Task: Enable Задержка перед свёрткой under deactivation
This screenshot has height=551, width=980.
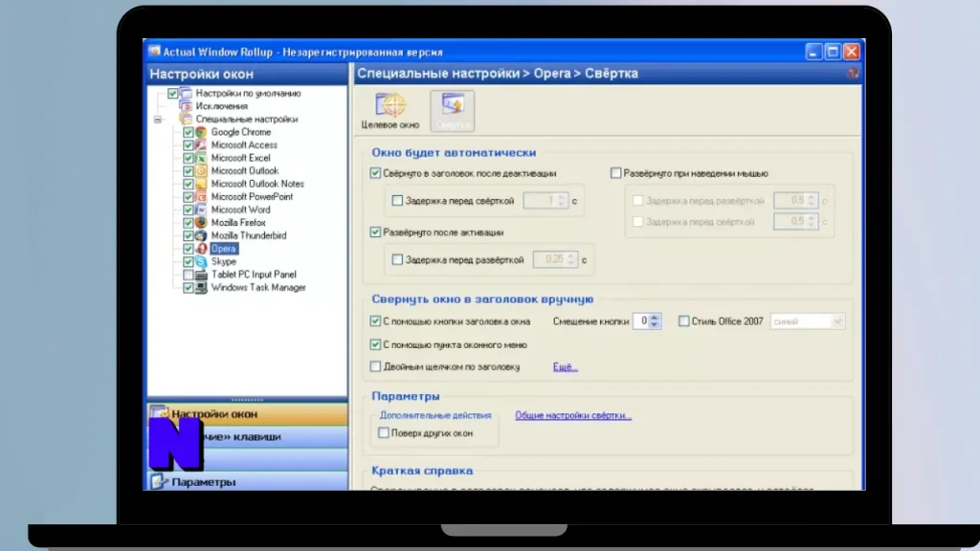Action: click(x=397, y=201)
